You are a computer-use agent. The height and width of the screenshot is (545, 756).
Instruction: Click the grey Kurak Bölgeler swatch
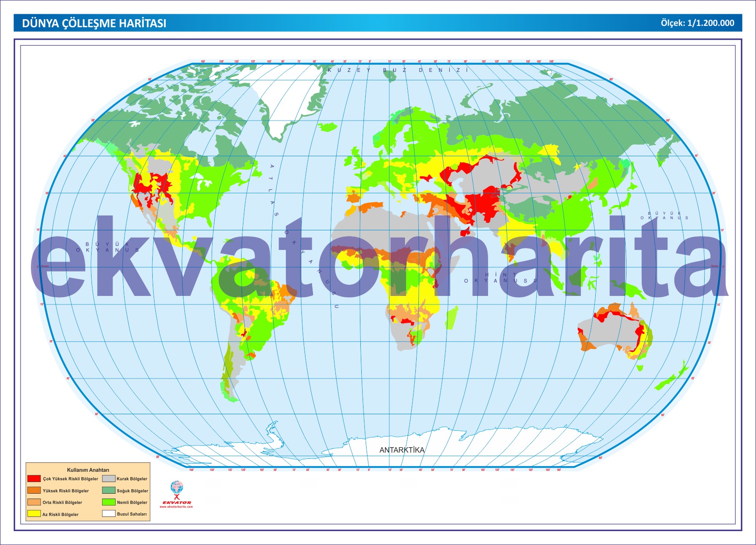[x=109, y=478]
